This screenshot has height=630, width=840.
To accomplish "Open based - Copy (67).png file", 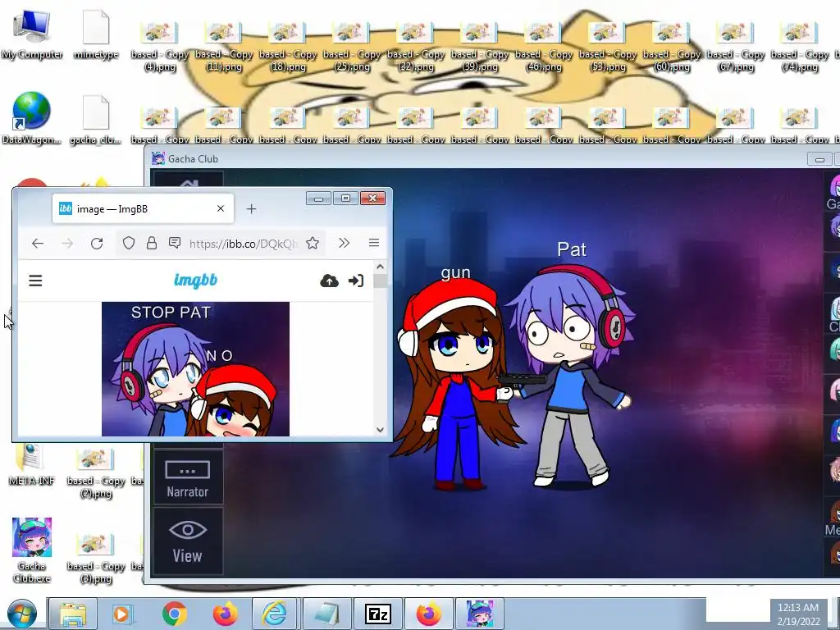I will [736, 46].
